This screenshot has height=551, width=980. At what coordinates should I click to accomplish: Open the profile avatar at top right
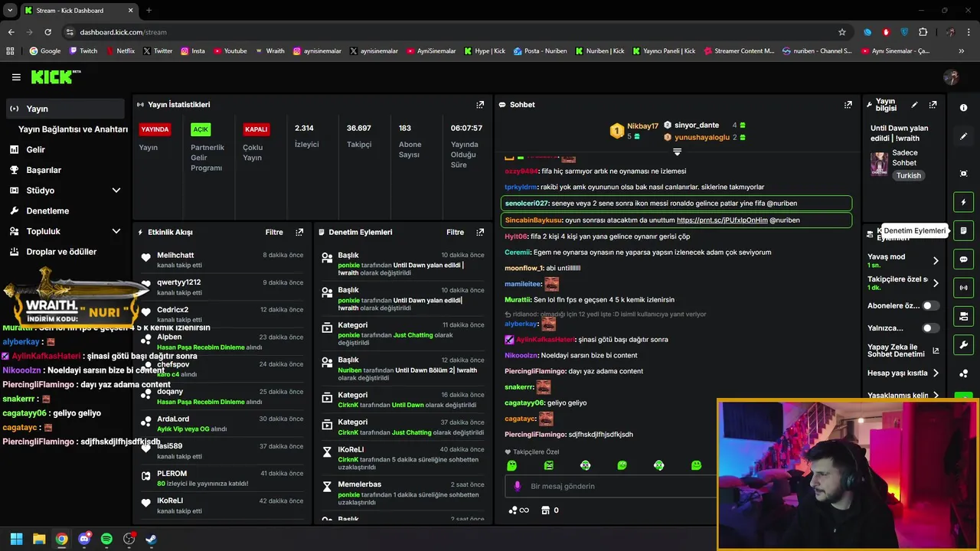pos(951,77)
